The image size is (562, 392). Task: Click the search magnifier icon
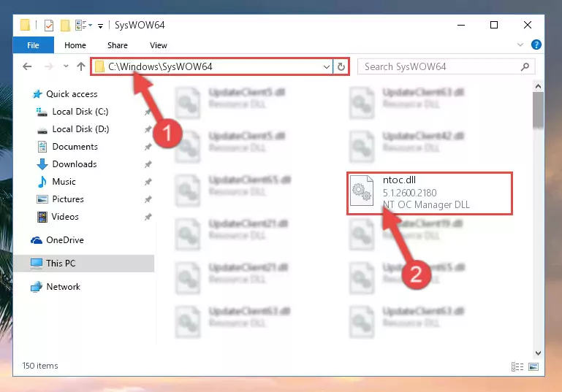point(525,67)
